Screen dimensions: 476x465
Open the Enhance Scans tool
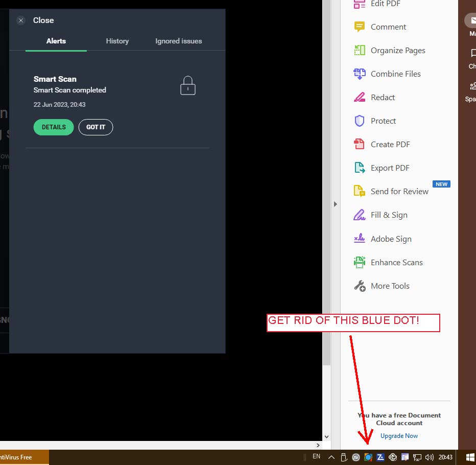click(397, 262)
